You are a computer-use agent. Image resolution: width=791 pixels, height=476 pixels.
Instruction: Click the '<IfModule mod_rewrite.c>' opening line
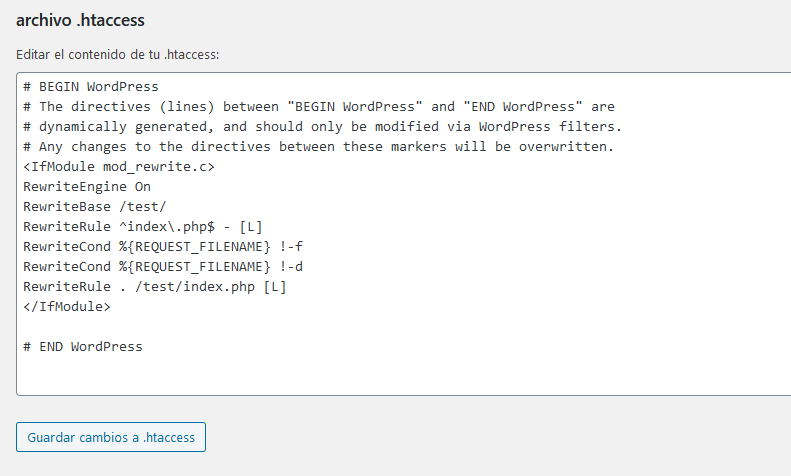(119, 167)
